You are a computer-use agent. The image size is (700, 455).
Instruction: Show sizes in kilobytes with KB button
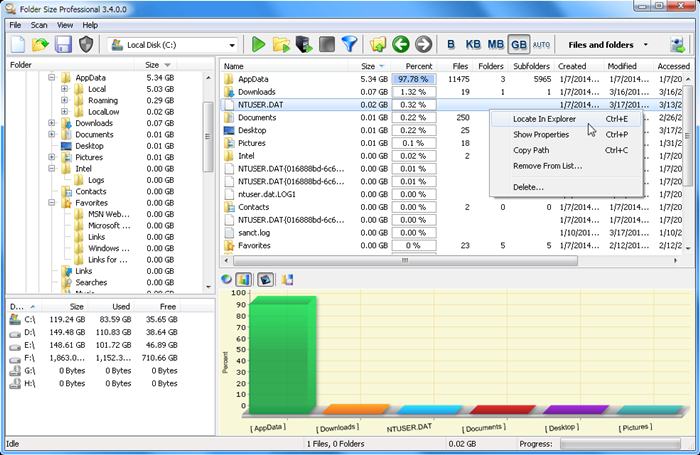473,45
